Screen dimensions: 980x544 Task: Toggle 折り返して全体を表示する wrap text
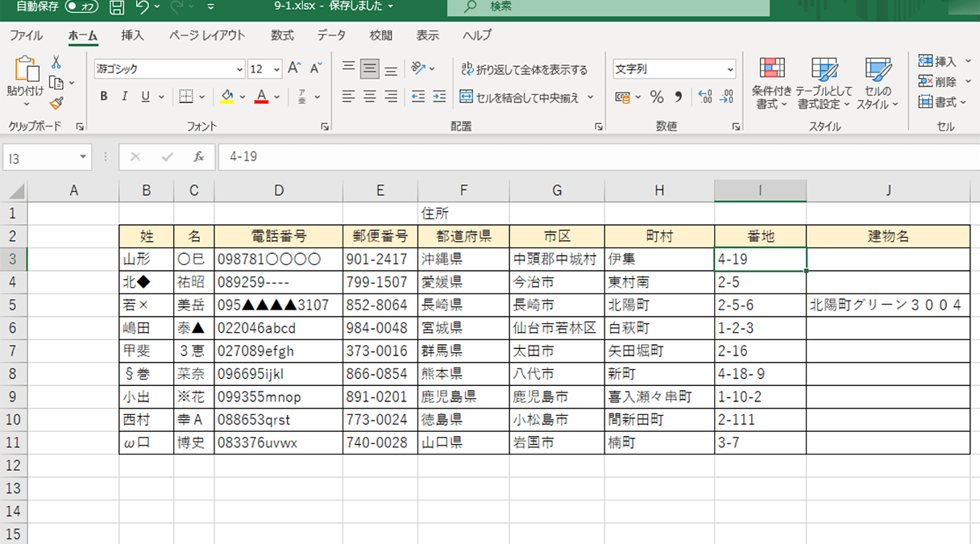524,69
